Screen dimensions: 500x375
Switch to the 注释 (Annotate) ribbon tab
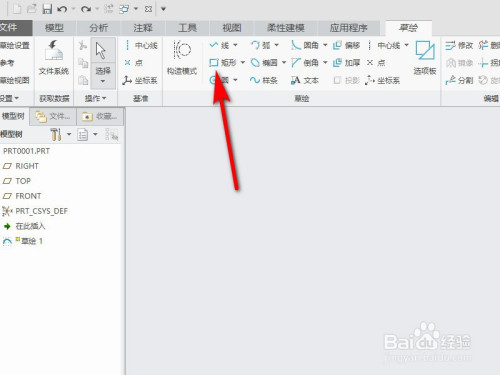click(143, 28)
